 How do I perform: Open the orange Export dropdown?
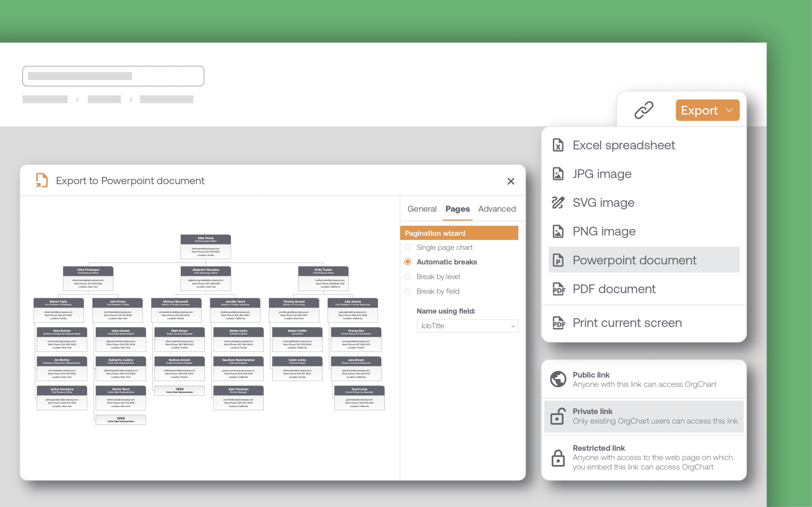[x=707, y=110]
